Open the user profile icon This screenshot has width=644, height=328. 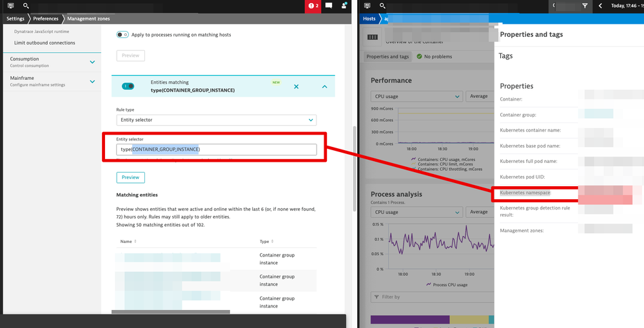pyautogui.click(x=344, y=6)
